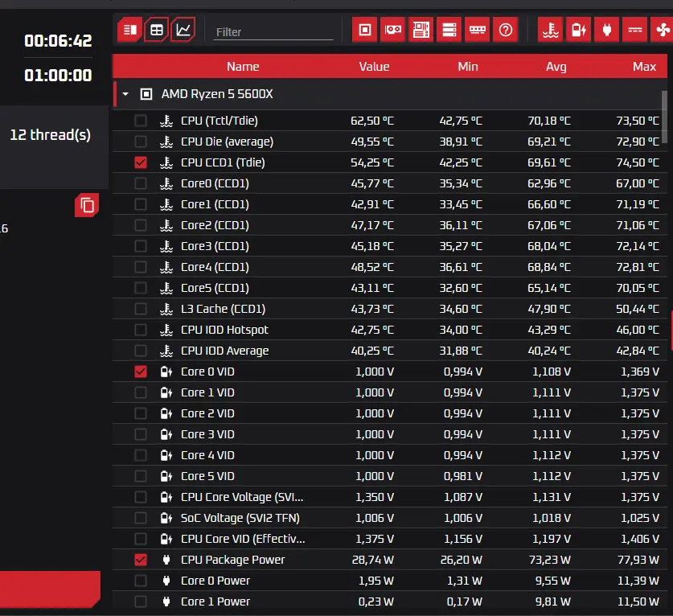
Task: Tick the Core0 (CCD1) checkbox
Action: [141, 183]
